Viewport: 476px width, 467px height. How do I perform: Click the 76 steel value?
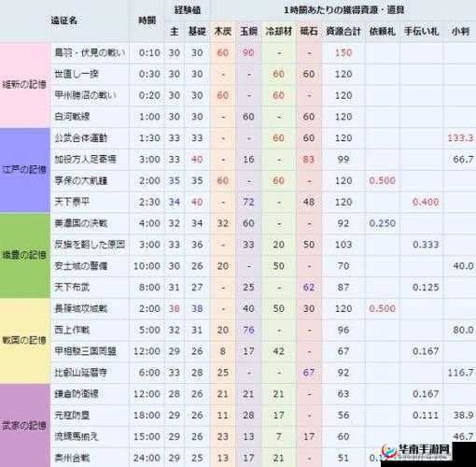coord(248,330)
